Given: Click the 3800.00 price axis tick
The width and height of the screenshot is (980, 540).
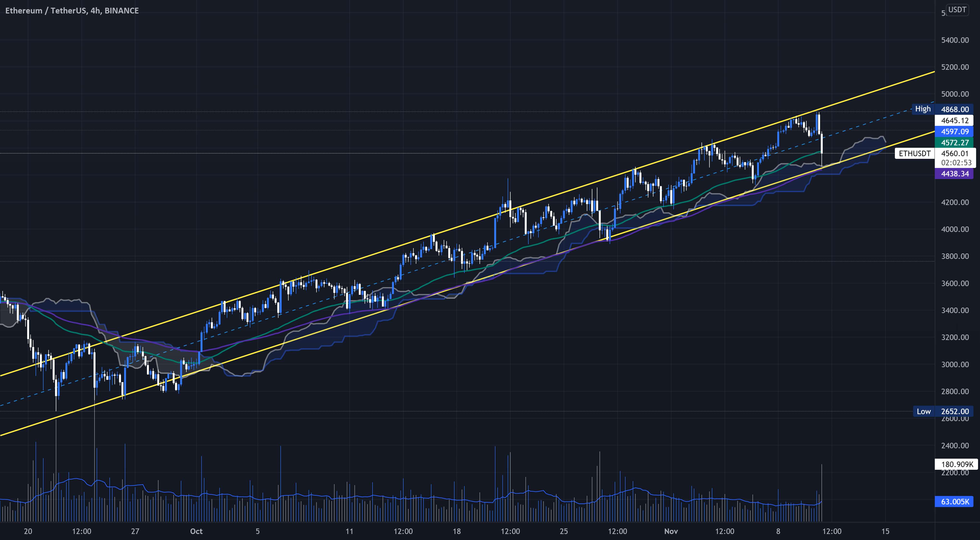Looking at the screenshot, I should pos(955,256).
